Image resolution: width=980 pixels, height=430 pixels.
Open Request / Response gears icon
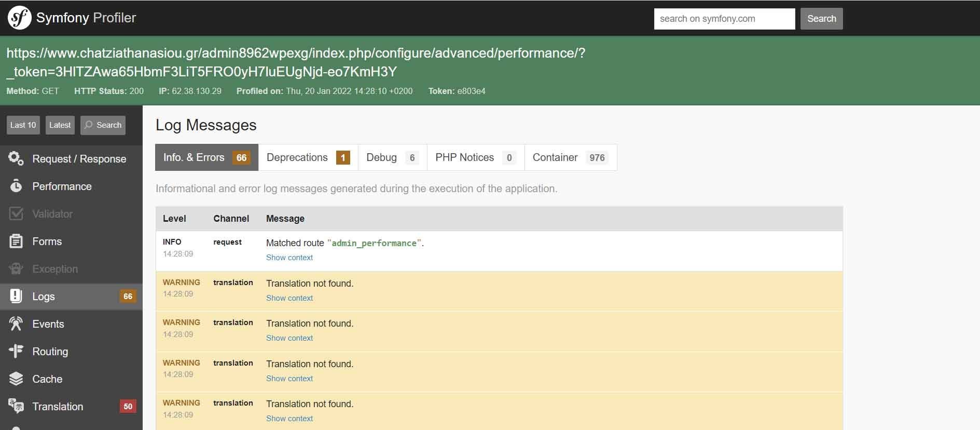pos(16,159)
